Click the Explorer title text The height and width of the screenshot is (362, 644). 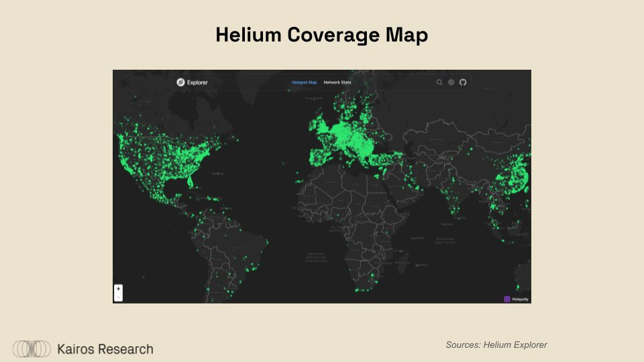[x=197, y=82]
